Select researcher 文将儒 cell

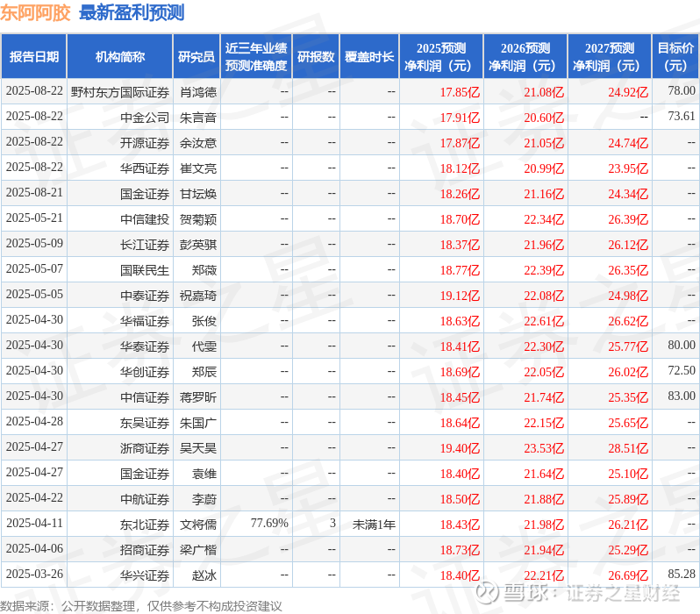[x=198, y=525]
